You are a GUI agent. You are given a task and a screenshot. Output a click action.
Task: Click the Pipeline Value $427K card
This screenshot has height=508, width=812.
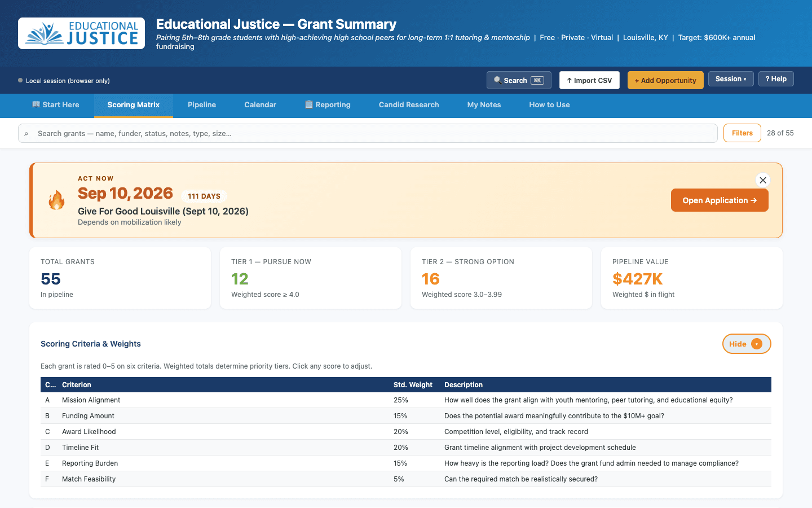[x=692, y=278]
